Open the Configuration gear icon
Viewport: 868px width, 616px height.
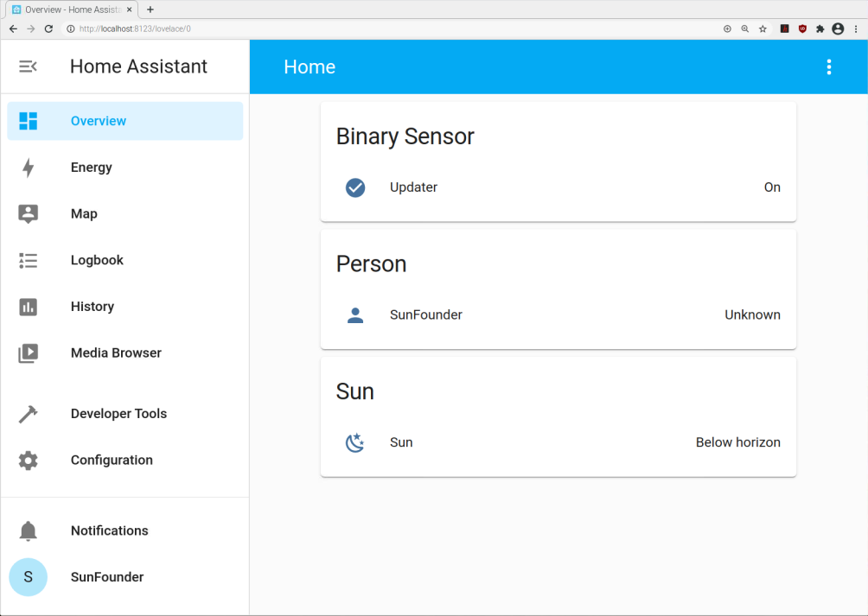coord(29,460)
